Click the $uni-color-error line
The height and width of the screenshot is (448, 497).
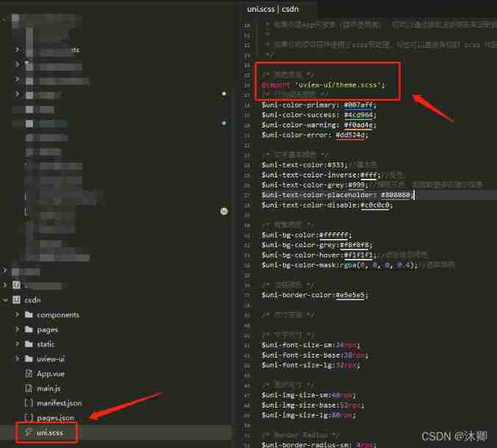(x=315, y=135)
